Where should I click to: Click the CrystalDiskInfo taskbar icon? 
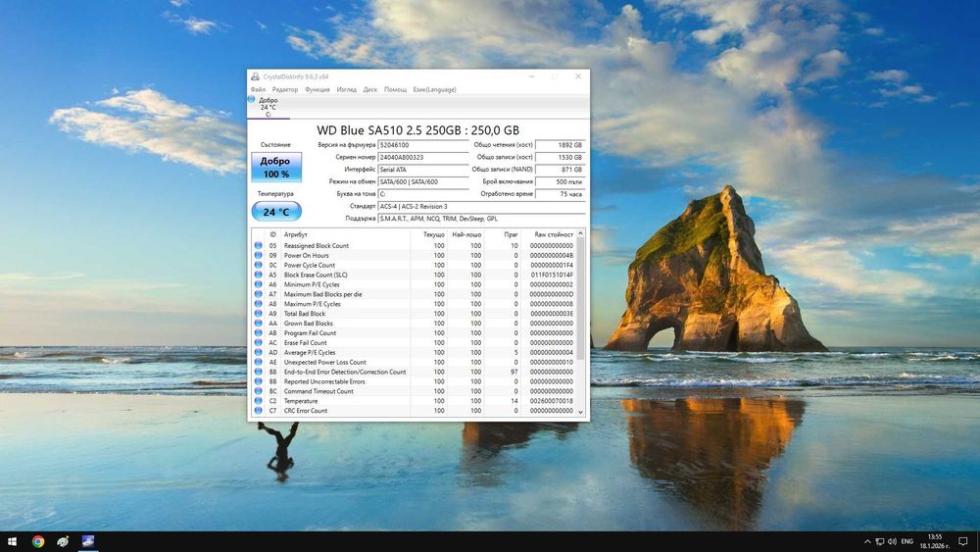(87, 541)
